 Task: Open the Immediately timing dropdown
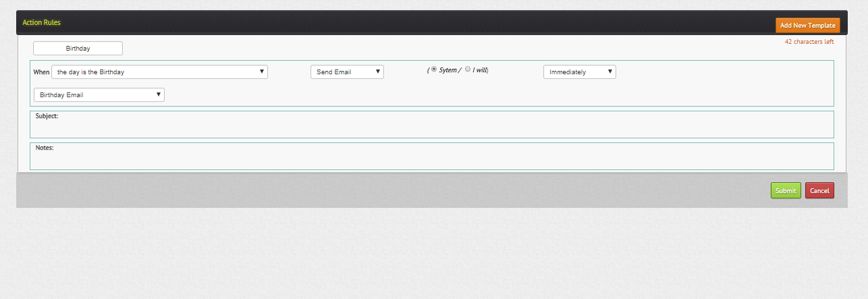580,72
